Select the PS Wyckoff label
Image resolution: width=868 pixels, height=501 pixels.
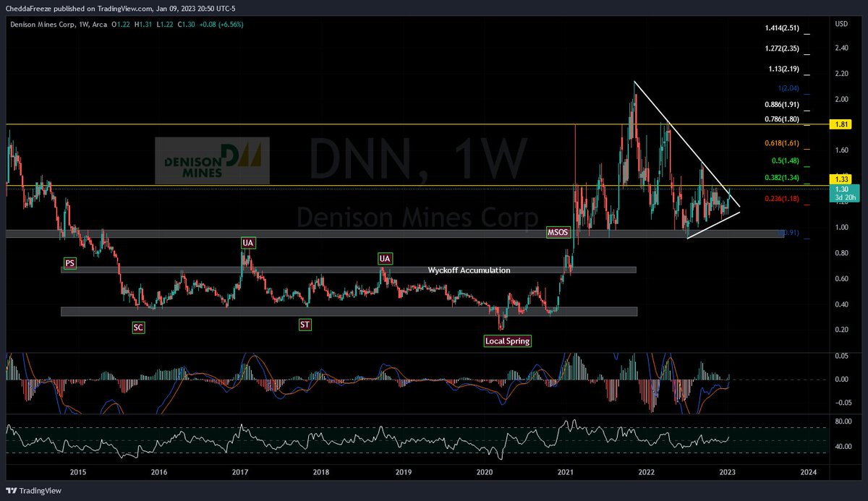tap(69, 264)
